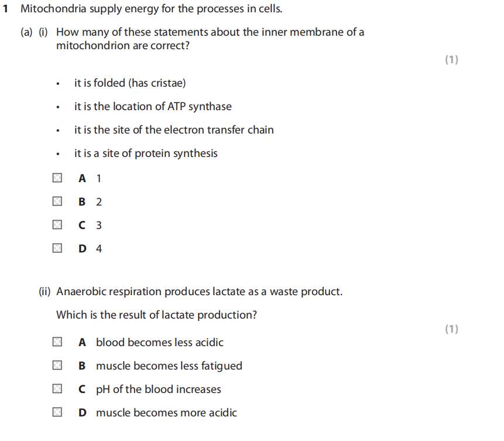
Task: Click the "Anaerobic respiration produces lactate" sentence
Action: 199,291
